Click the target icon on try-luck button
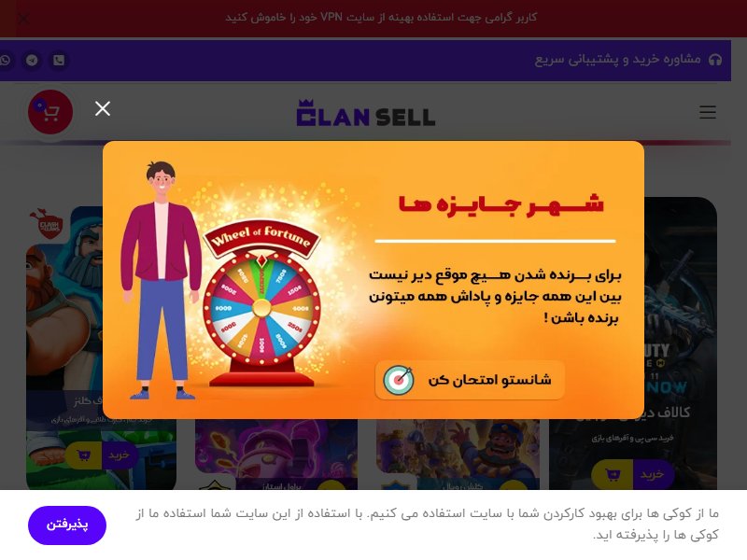Image resolution: width=747 pixels, height=560 pixels. [x=399, y=380]
